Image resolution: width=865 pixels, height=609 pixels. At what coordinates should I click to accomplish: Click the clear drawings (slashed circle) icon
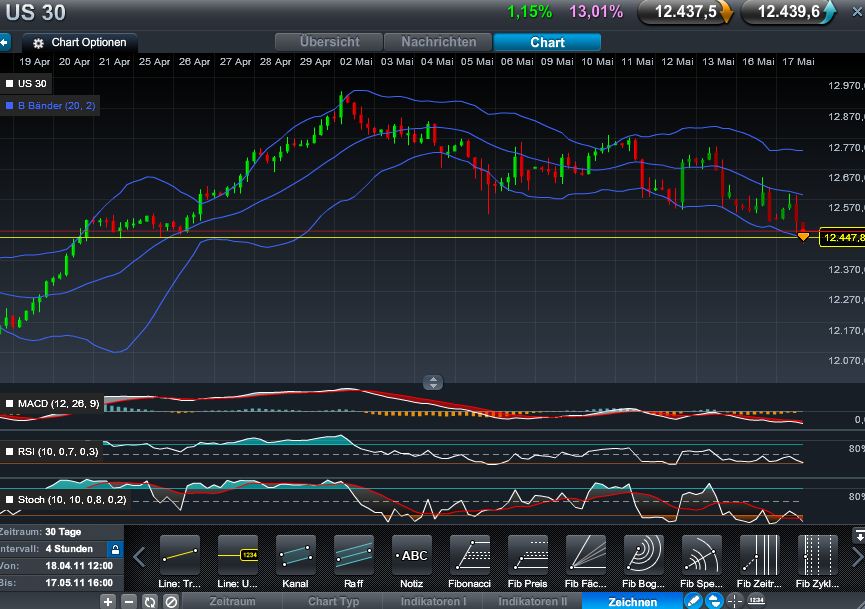(x=171, y=601)
